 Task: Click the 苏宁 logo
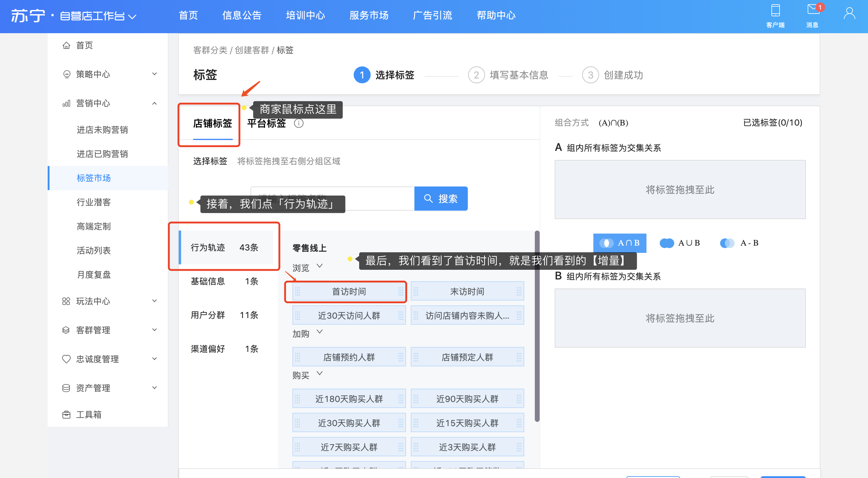(x=28, y=15)
